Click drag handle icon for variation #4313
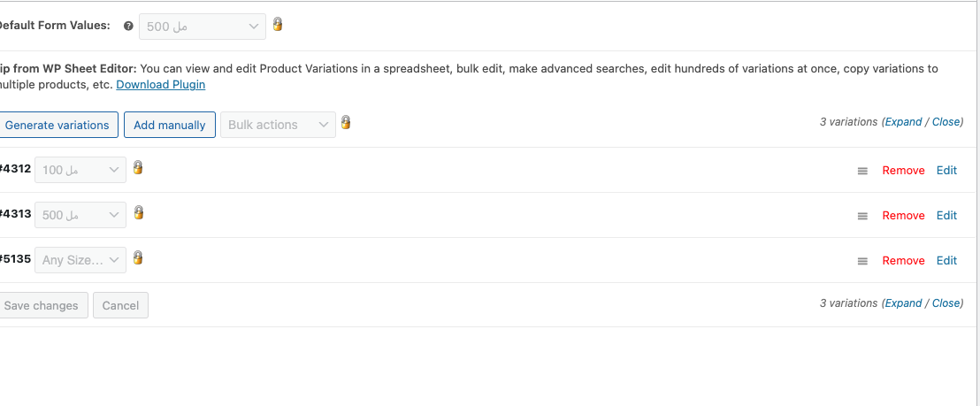The image size is (980, 406). (862, 216)
